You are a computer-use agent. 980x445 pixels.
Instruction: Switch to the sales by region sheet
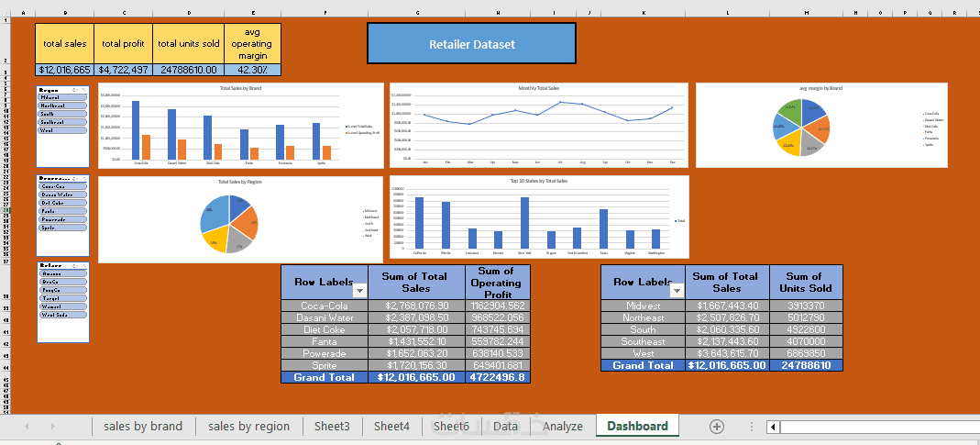[248, 427]
